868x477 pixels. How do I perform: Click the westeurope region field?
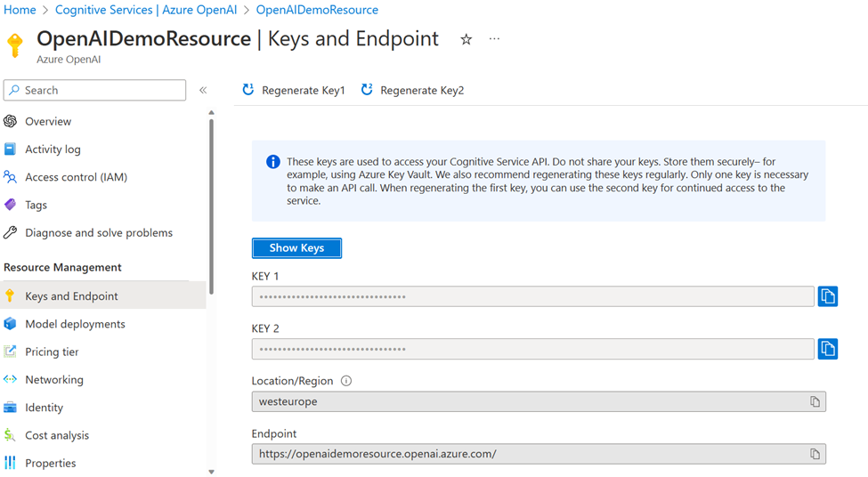(x=539, y=401)
